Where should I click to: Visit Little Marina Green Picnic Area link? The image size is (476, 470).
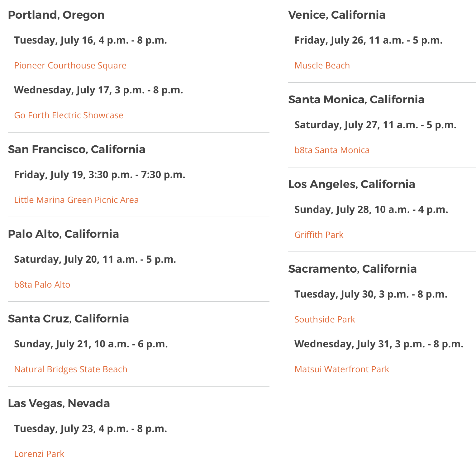click(76, 200)
